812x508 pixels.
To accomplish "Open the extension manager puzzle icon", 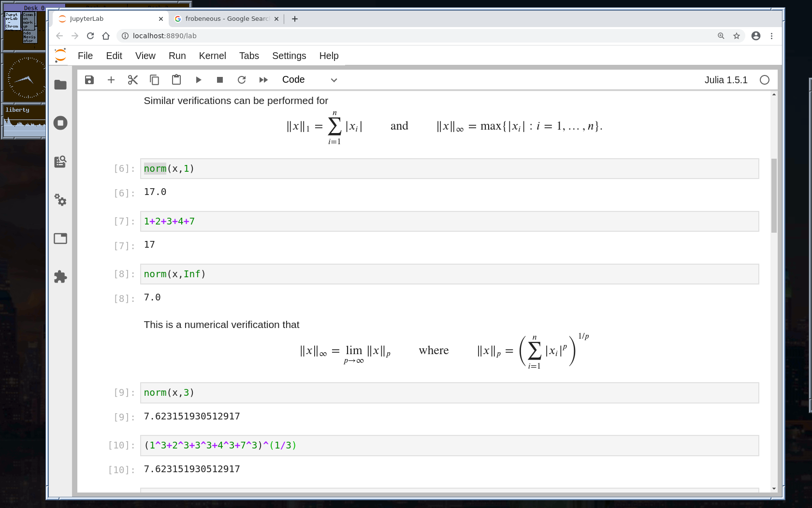I will pyautogui.click(x=60, y=277).
